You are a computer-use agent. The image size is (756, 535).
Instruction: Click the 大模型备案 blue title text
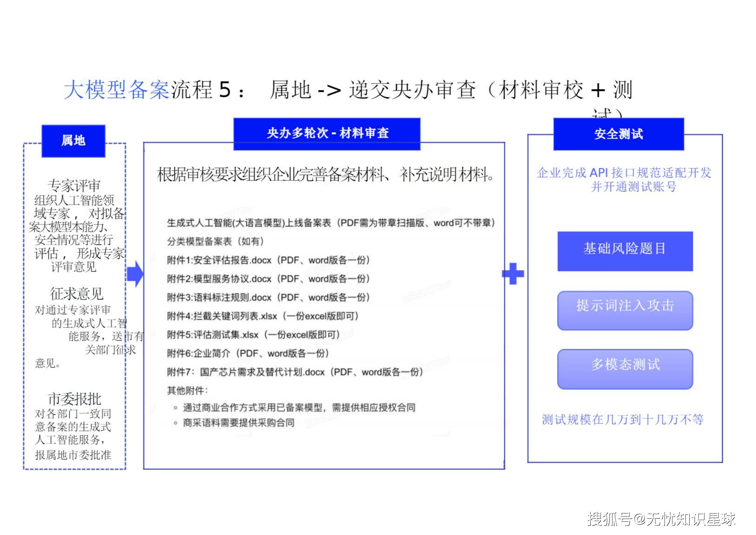[117, 90]
